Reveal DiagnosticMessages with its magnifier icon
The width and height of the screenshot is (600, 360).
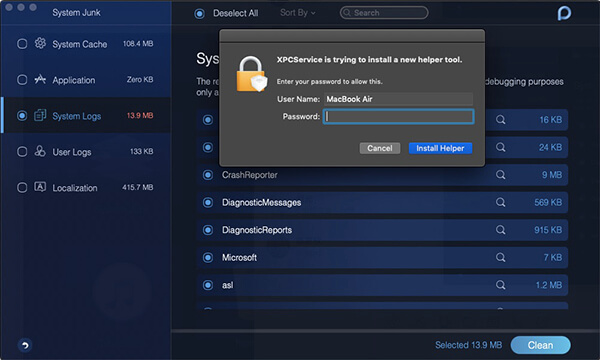pos(501,202)
